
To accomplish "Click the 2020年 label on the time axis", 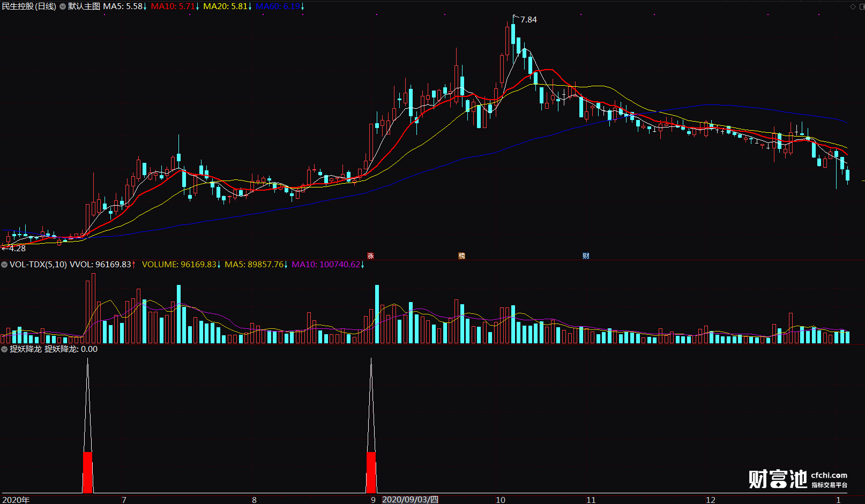I will pyautogui.click(x=16, y=500).
